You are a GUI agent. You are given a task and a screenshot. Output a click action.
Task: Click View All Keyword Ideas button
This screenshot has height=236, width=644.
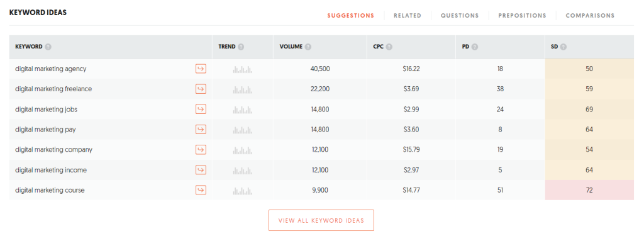pyautogui.click(x=321, y=220)
